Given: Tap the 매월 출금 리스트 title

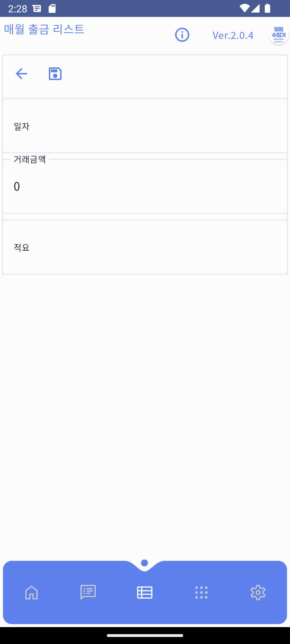Looking at the screenshot, I should [44, 29].
